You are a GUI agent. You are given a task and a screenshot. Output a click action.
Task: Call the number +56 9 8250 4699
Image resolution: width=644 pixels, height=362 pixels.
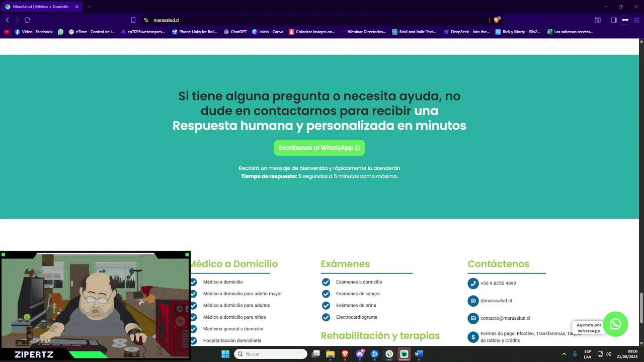498,284
